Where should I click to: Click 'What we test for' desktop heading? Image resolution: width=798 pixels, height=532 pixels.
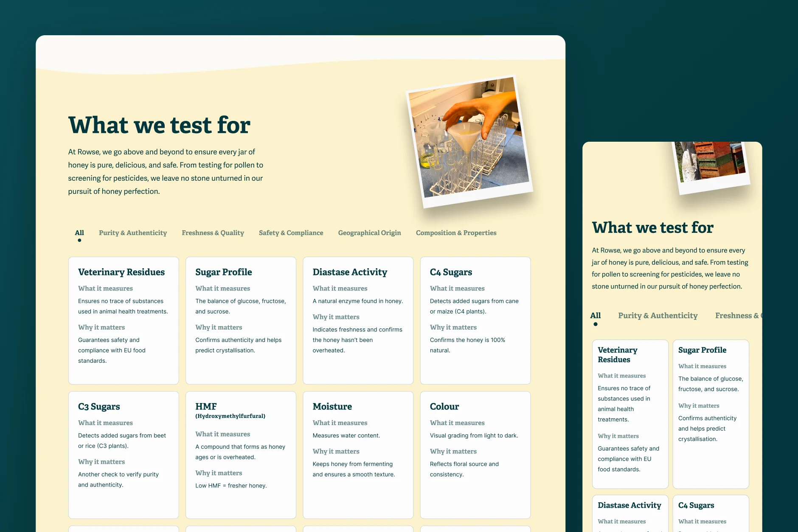159,125
